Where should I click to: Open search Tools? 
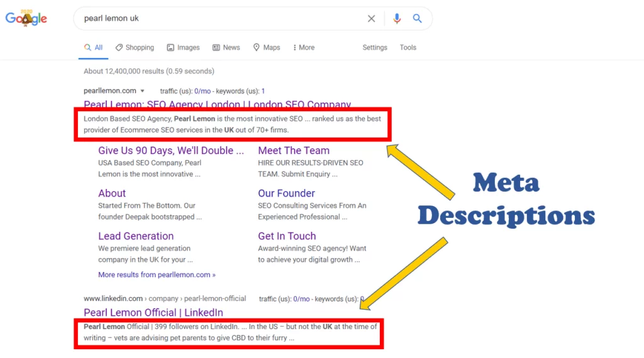click(x=408, y=48)
